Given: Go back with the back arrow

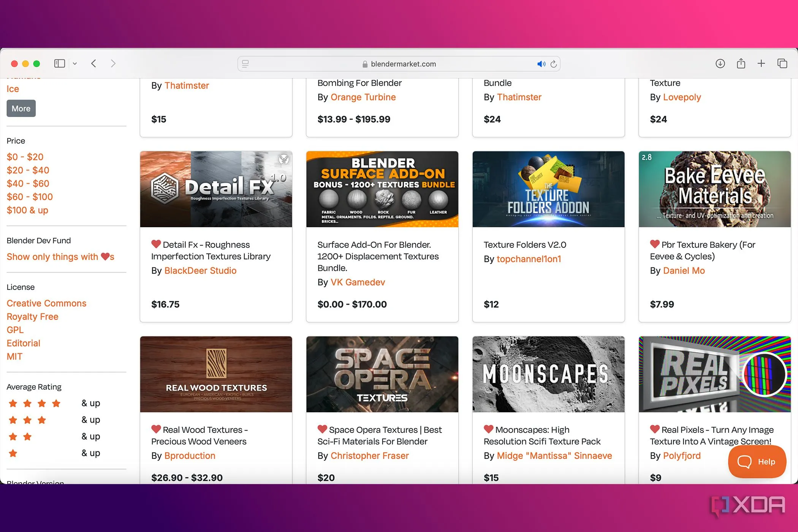Looking at the screenshot, I should [94, 63].
